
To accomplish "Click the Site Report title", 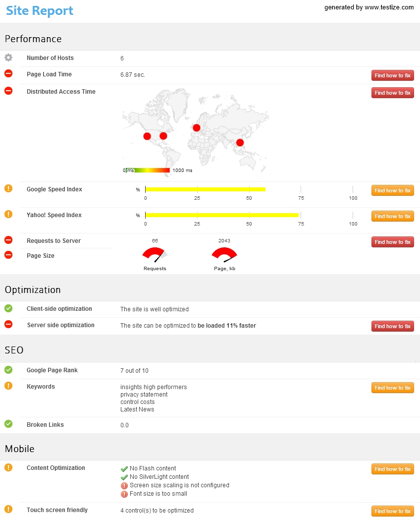I will tap(40, 10).
